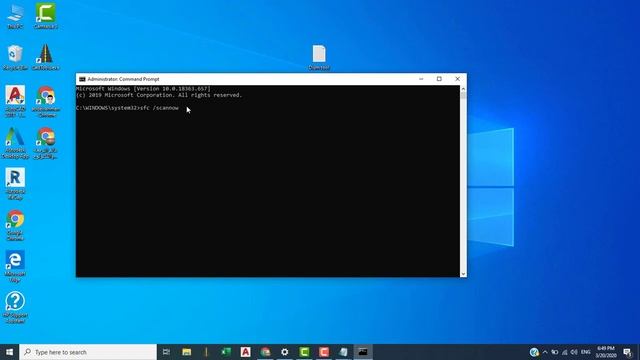Open the Microsoft Edge desktop shortcut
Image resolution: width=640 pixels, height=360 pixels.
(15, 267)
